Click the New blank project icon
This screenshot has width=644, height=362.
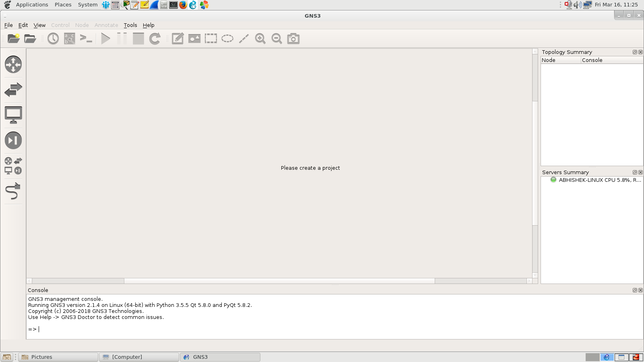(x=13, y=39)
